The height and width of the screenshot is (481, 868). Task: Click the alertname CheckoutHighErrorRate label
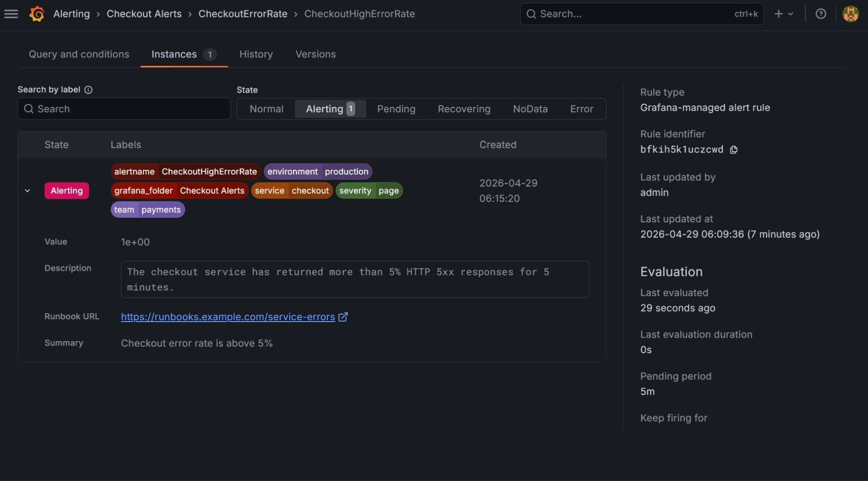pos(185,172)
